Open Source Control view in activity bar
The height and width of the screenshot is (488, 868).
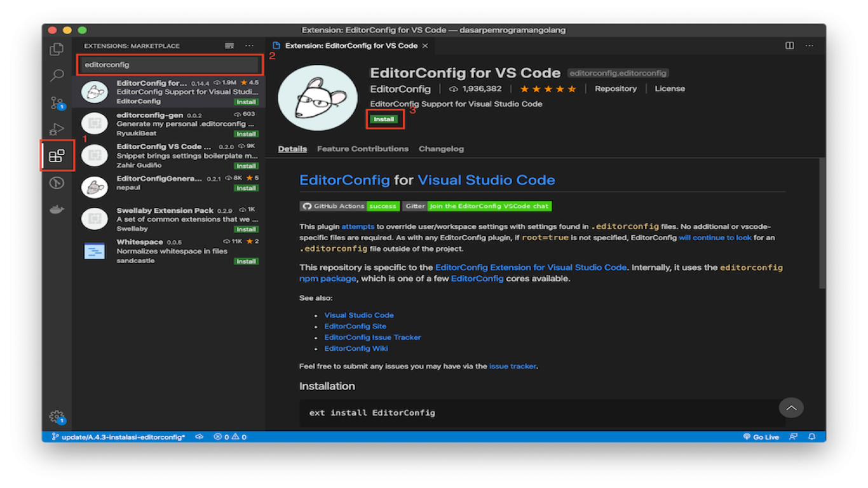point(57,103)
